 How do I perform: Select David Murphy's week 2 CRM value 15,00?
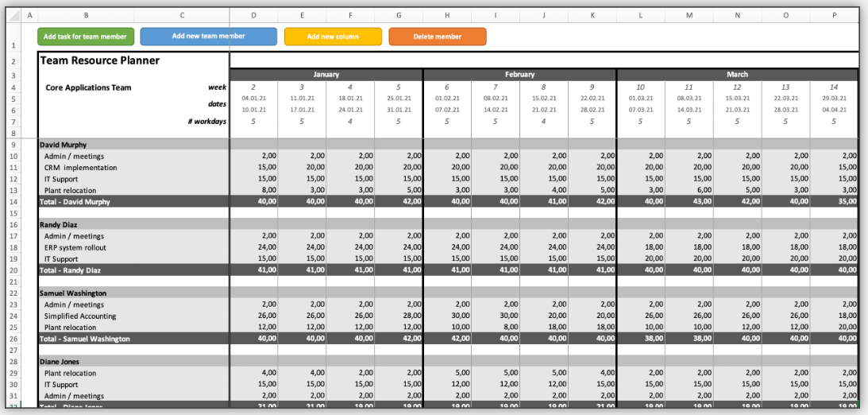pos(253,167)
